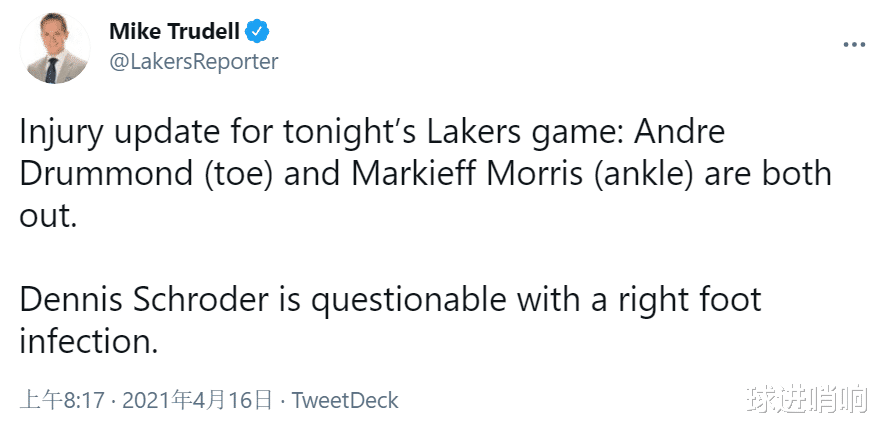
Task: Click the TweetDeck source link
Action: coord(345,401)
